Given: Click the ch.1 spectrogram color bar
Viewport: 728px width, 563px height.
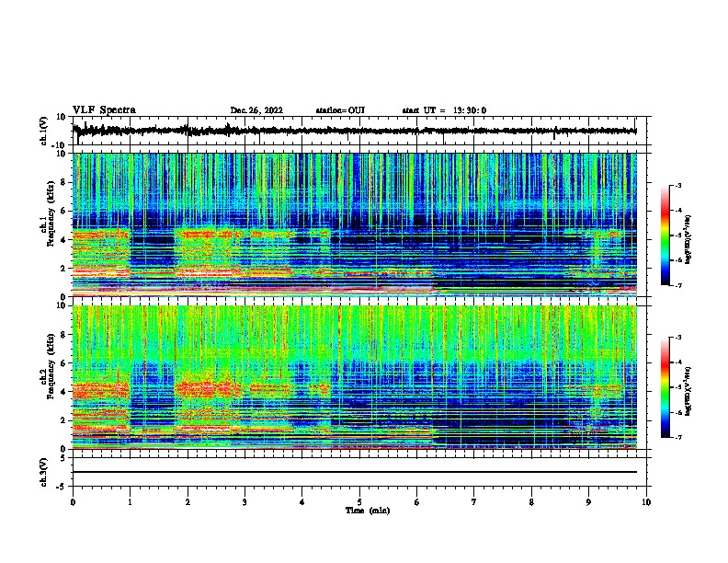Looking at the screenshot, I should click(665, 236).
